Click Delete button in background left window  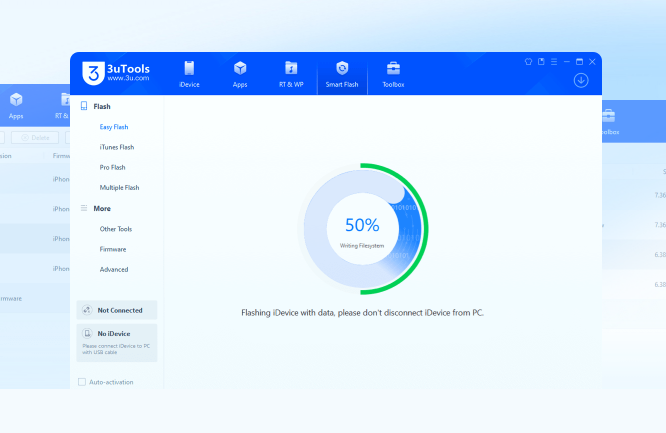point(35,138)
